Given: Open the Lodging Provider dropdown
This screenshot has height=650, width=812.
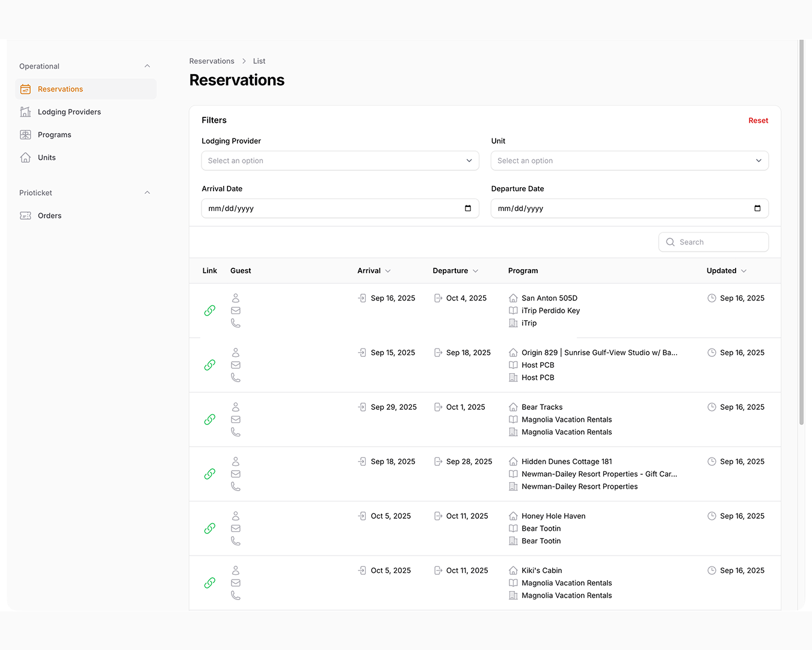Looking at the screenshot, I should coord(340,161).
